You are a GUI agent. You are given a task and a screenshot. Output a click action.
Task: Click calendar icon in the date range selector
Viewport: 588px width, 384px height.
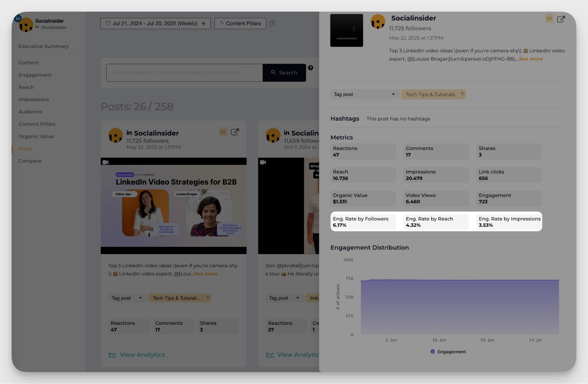(108, 23)
